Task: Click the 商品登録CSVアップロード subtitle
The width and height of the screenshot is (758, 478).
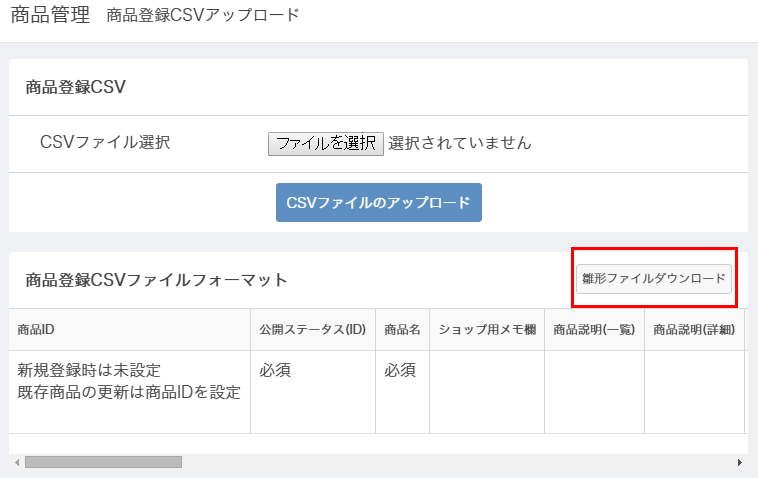Action: point(203,15)
